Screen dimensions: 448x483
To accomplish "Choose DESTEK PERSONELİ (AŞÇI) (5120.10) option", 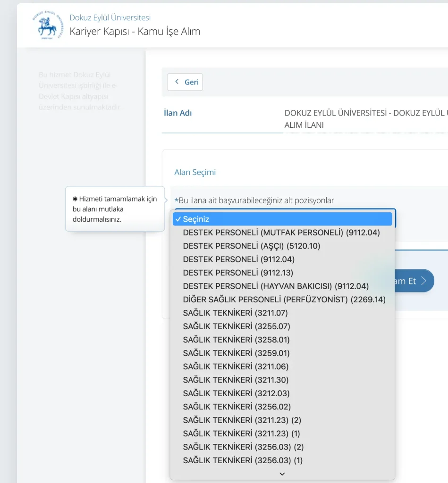I will 282,246.
